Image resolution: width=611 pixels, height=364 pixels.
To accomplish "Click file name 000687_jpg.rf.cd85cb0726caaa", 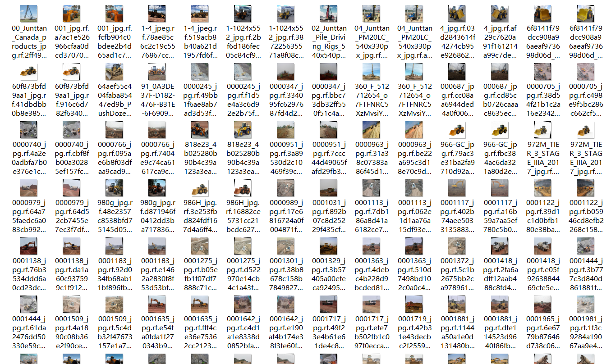I will [500, 100].
